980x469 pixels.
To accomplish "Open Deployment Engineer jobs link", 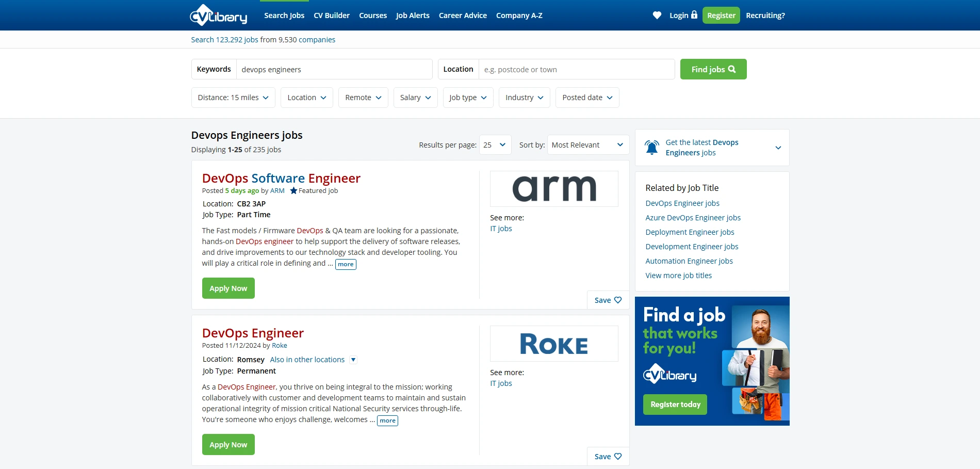I will coord(690,232).
